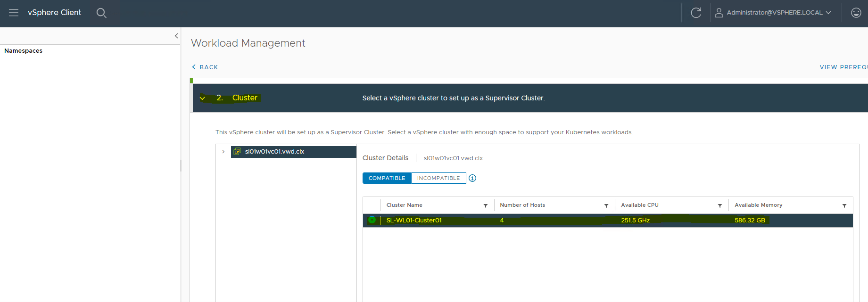Open the smiley feedback icon
The height and width of the screenshot is (302, 868).
(x=856, y=13)
